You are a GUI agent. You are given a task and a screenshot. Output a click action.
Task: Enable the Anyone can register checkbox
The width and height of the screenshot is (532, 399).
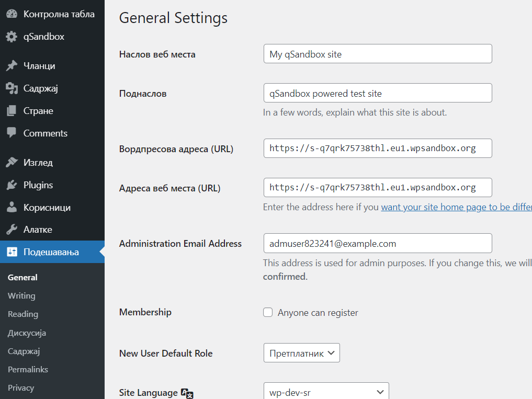[268, 312]
